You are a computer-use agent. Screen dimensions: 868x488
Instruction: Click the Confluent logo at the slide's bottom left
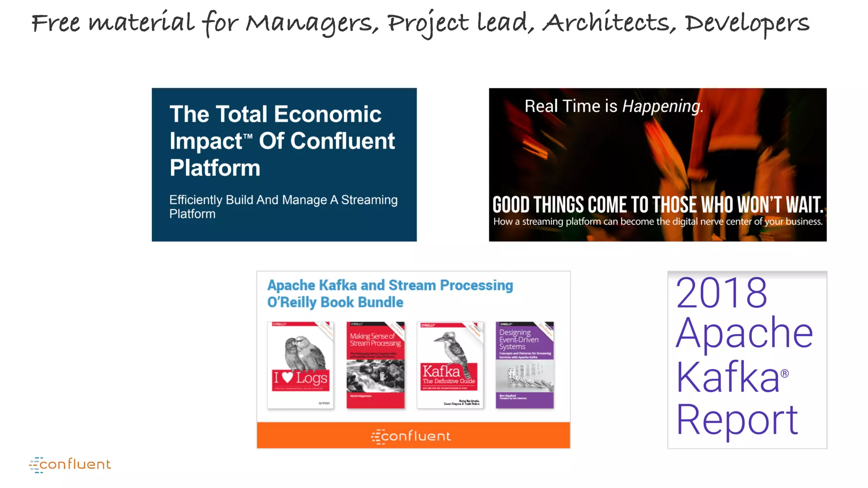coord(70,465)
